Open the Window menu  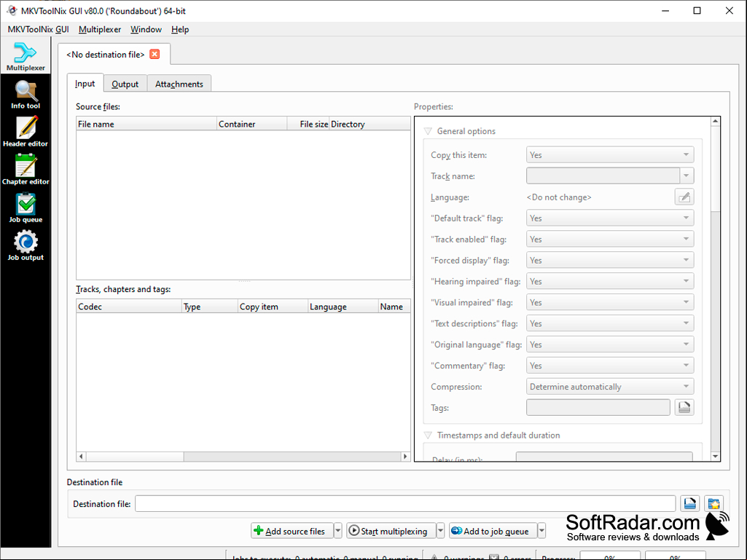click(x=146, y=30)
